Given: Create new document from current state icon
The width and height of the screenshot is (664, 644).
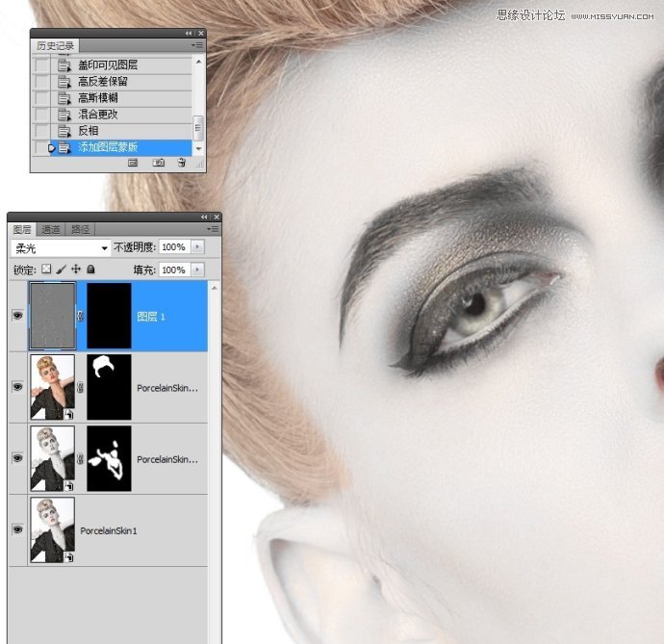Looking at the screenshot, I should 133,164.
